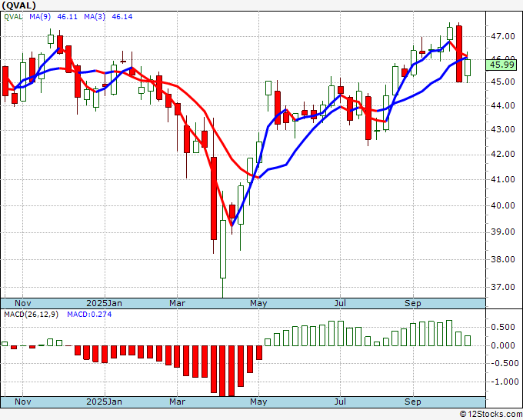Click the 37.00 price axis label
523x420 pixels.
[x=503, y=287]
